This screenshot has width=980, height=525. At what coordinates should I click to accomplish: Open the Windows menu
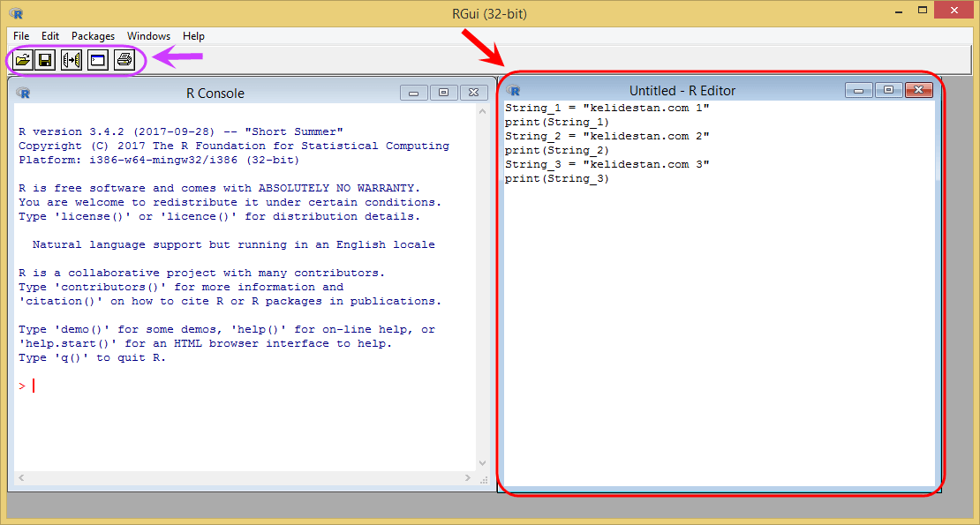(x=148, y=36)
